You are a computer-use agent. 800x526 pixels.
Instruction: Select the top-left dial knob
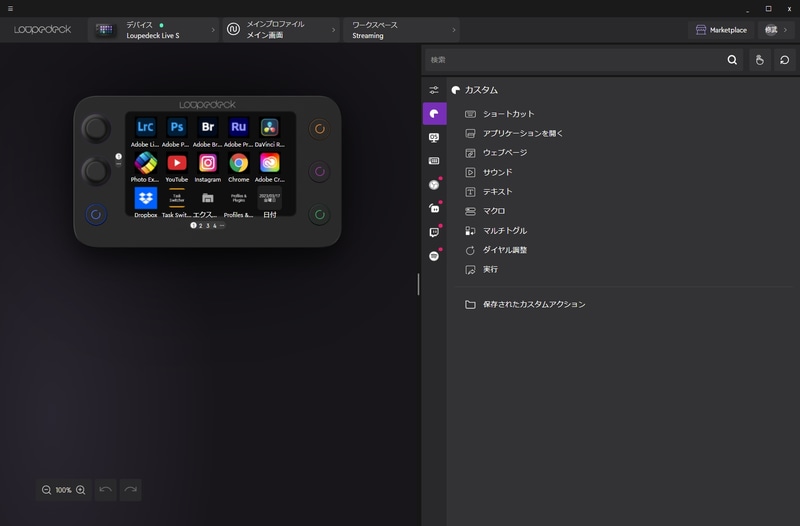[96, 129]
